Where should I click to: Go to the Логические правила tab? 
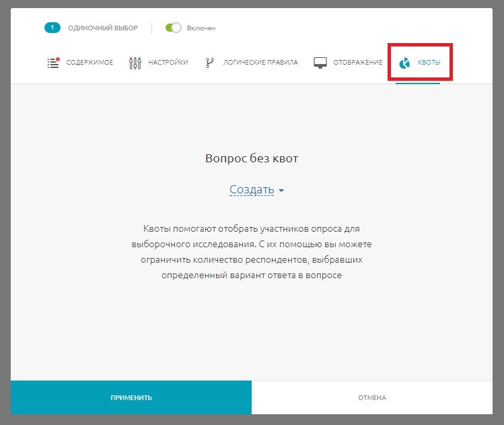point(260,63)
